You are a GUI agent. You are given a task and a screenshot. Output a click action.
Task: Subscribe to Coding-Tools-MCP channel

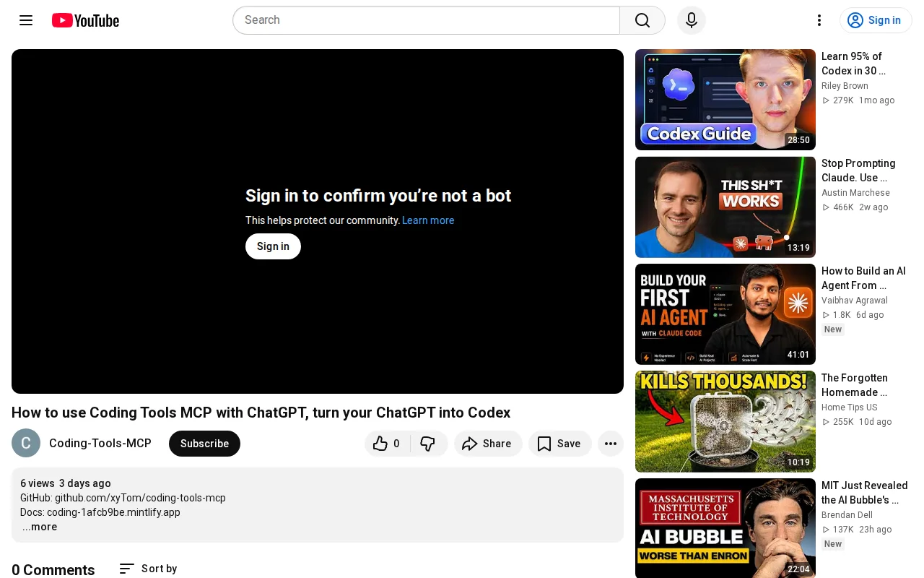[x=204, y=444]
